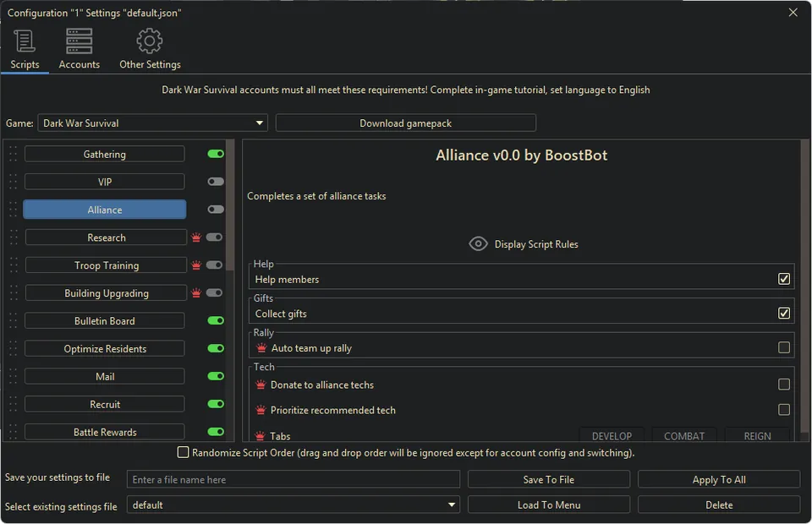This screenshot has width=812, height=524.
Task: Expand the Game selection dropdown
Action: (152, 123)
